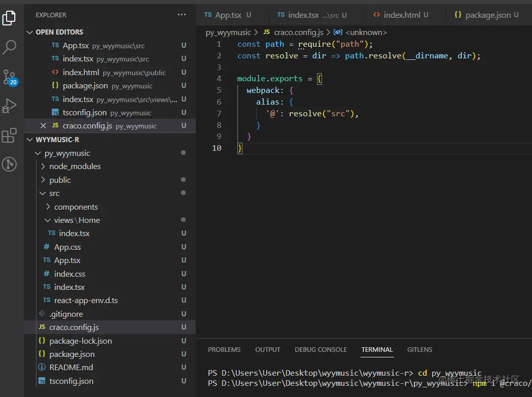The height and width of the screenshot is (397, 532).
Task: Click the tsconfig.json file icon in tree
Action: point(42,381)
